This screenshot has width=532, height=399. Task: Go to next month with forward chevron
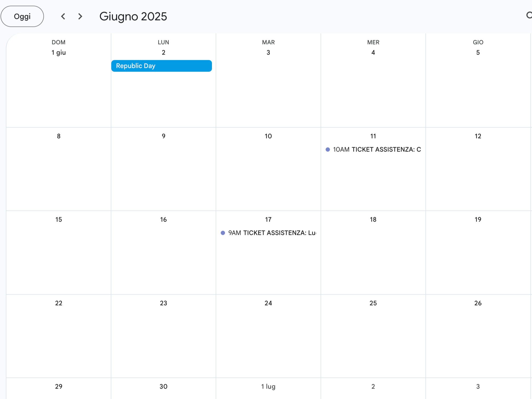(x=80, y=16)
